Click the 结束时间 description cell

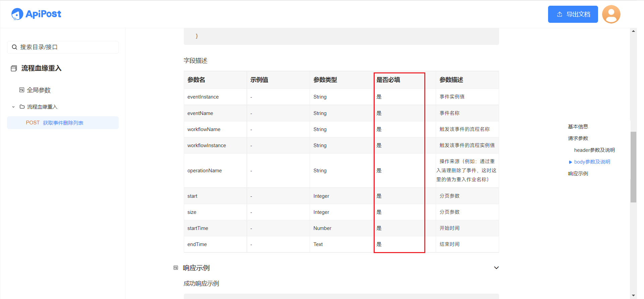pos(467,244)
